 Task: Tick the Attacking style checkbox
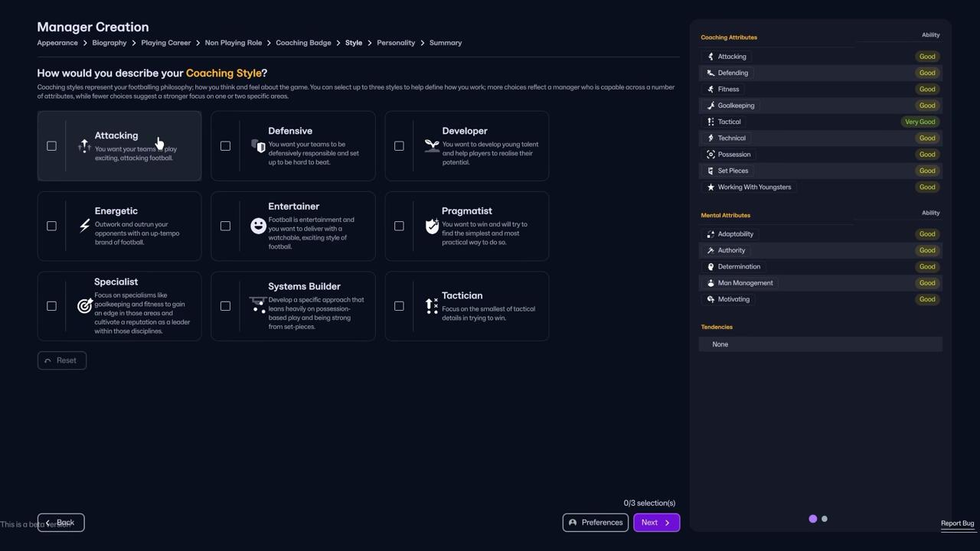(51, 146)
